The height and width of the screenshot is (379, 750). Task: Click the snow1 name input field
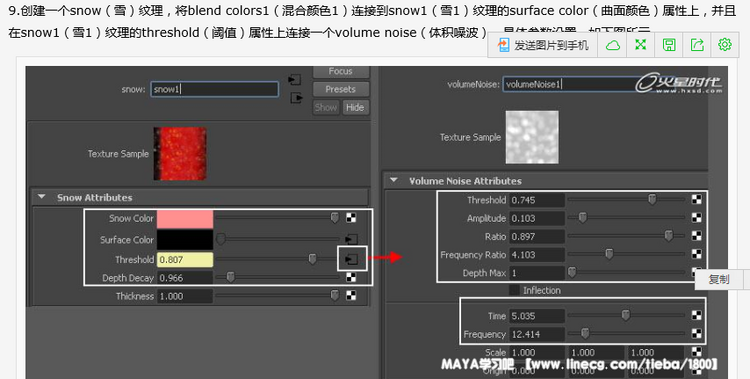(214, 89)
